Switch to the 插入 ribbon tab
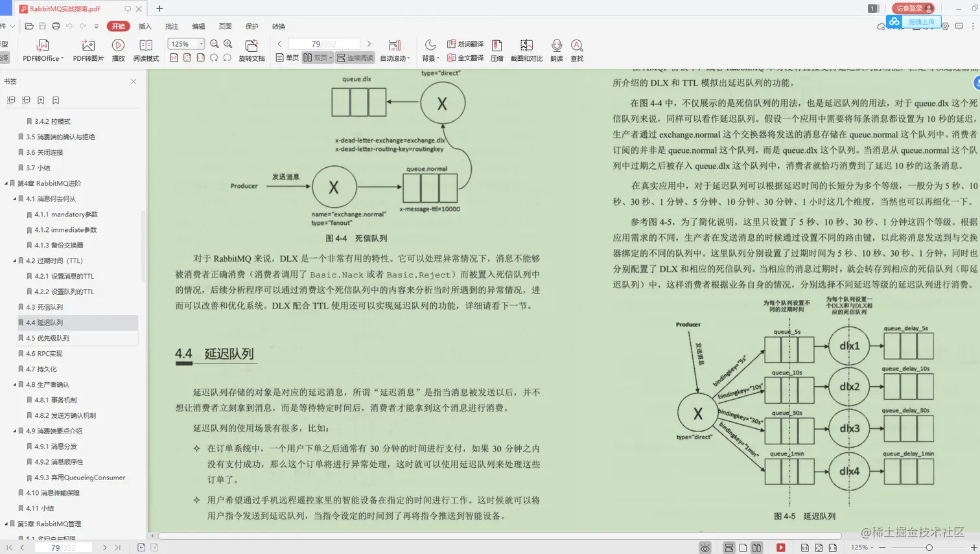The width and height of the screenshot is (980, 554). (x=144, y=26)
